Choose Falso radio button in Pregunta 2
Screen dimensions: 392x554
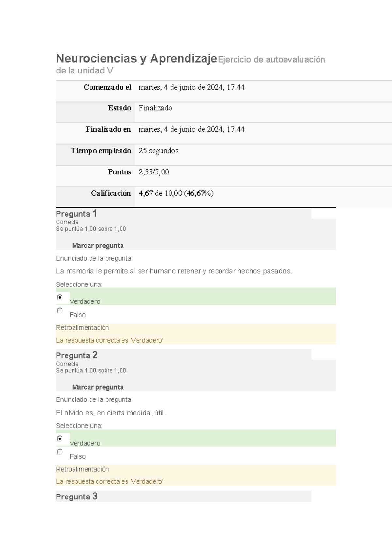[60, 452]
